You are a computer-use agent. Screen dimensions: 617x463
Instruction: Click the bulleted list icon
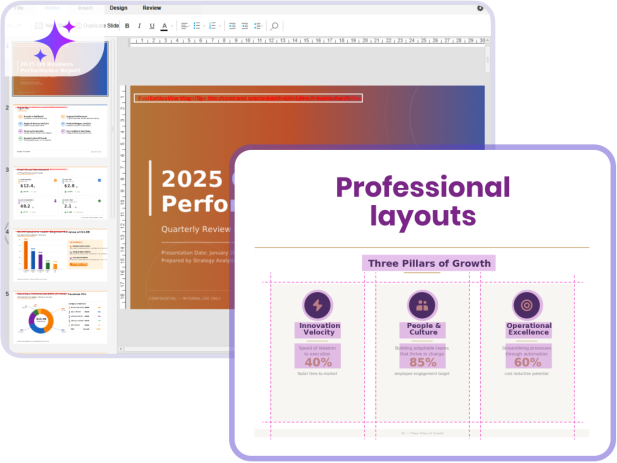[x=197, y=26]
